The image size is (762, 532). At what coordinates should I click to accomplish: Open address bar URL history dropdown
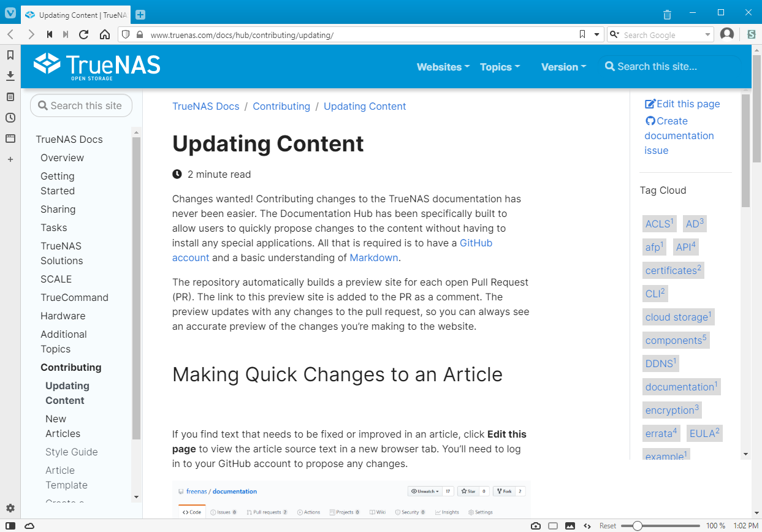(x=596, y=35)
